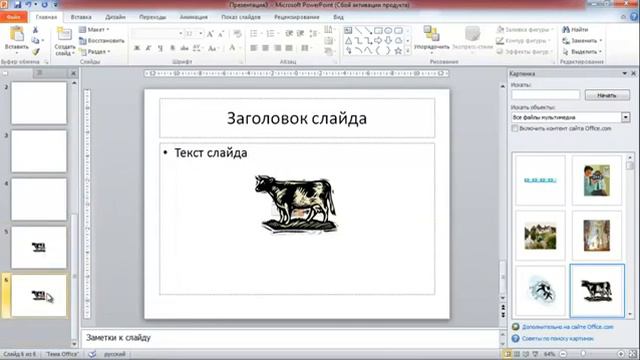Open Help via the question mark icon
This screenshot has width=640, height=360.
pyautogui.click(x=634, y=17)
